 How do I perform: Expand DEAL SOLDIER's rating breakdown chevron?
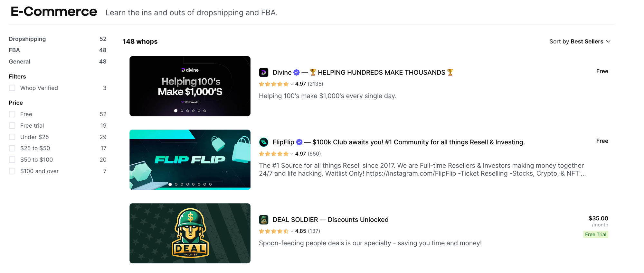pos(292,232)
